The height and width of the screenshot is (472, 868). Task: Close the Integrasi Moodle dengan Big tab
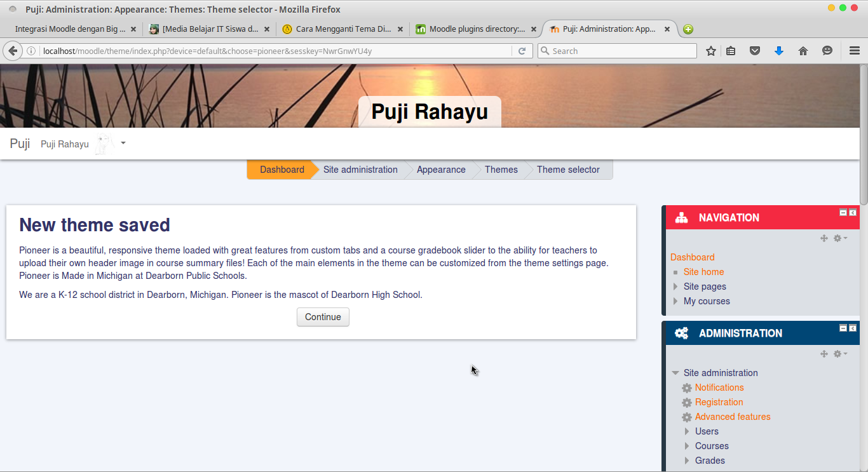coord(133,29)
